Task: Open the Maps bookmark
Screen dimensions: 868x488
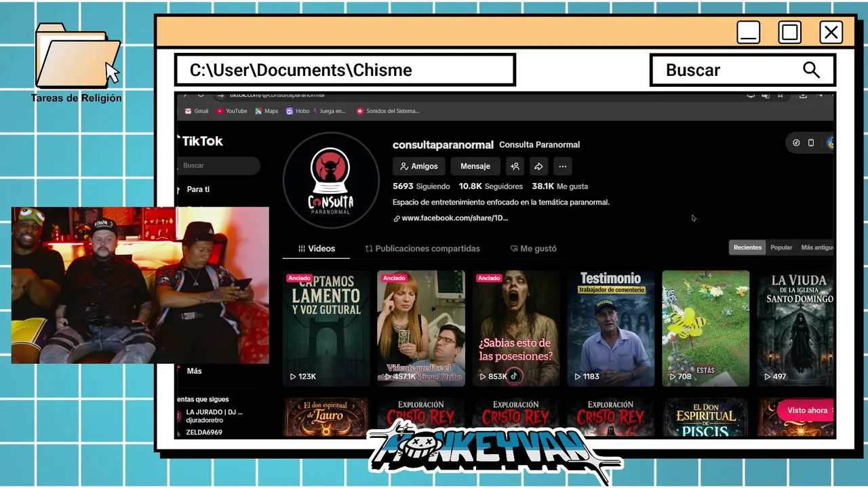Action: (x=267, y=111)
